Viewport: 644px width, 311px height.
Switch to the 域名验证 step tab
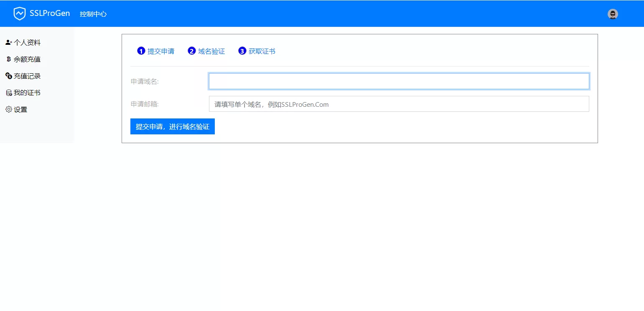click(x=211, y=51)
